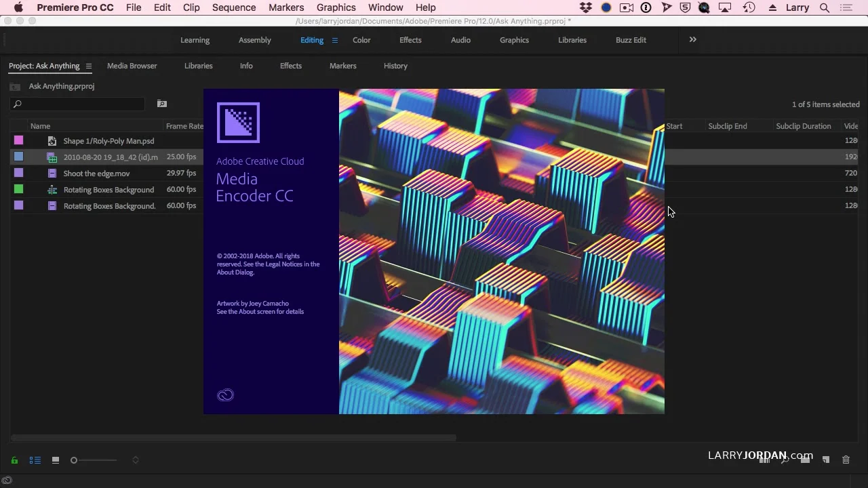Click the AirPlay display icon
Viewport: 868px width, 488px height.
(x=725, y=7)
